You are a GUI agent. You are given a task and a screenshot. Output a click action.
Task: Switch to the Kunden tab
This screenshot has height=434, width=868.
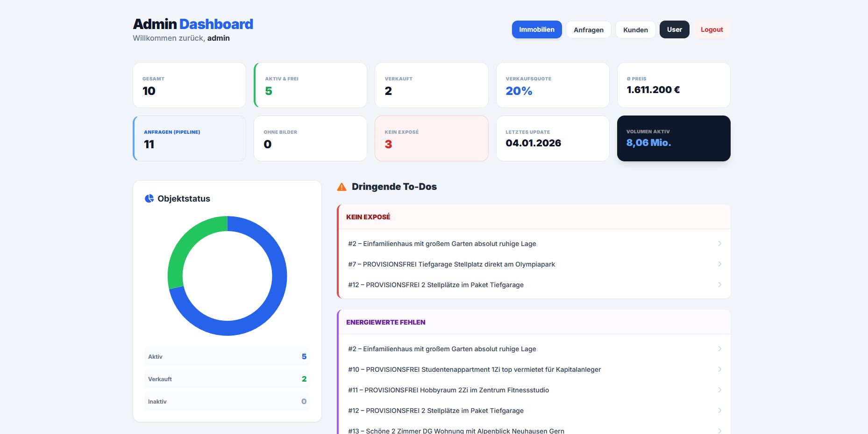tap(635, 29)
